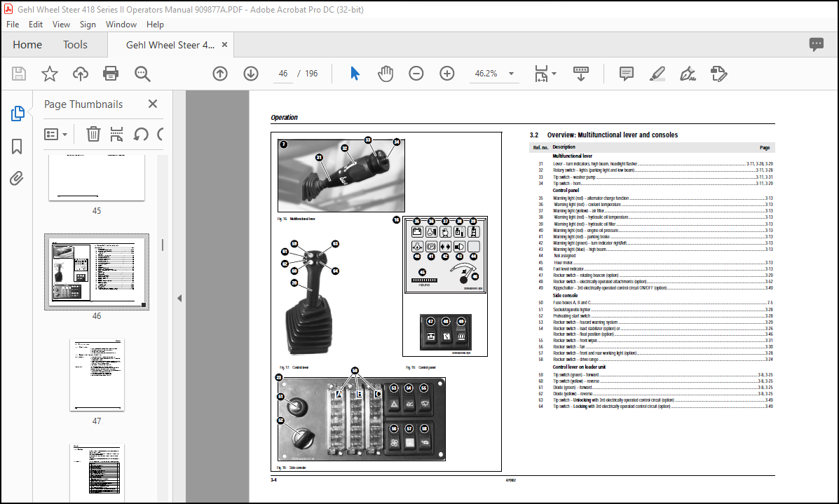Image resolution: width=839 pixels, height=504 pixels.
Task: Select page 47 thumbnail
Action: pos(97,374)
